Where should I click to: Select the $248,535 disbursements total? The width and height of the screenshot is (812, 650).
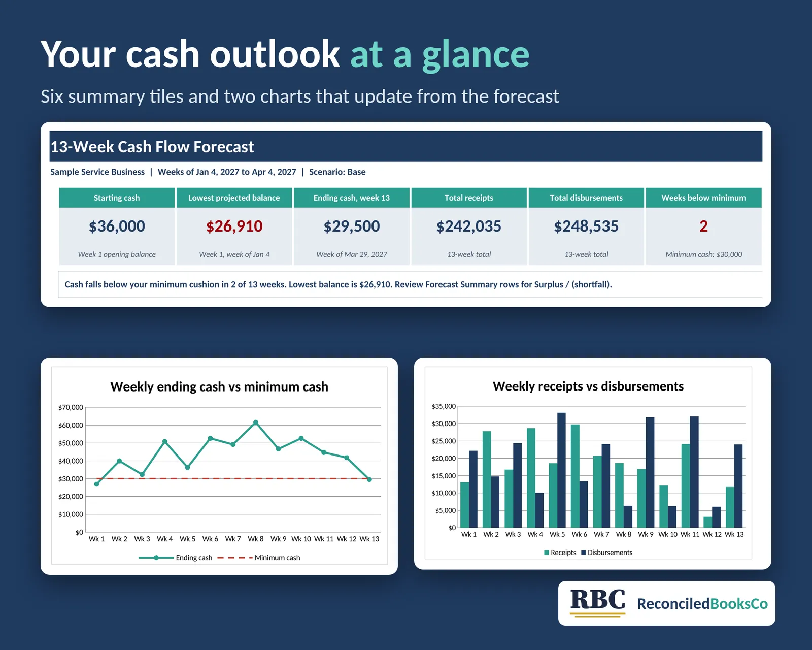pos(586,226)
